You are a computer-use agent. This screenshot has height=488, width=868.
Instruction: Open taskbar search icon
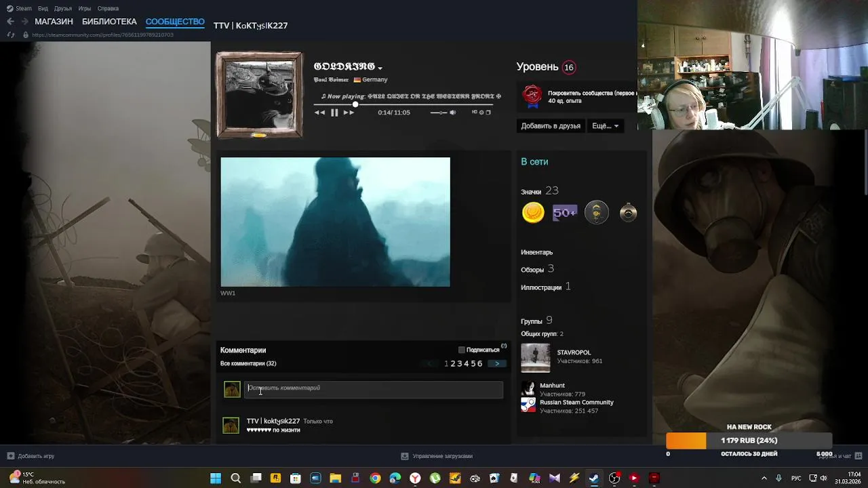pos(236,479)
